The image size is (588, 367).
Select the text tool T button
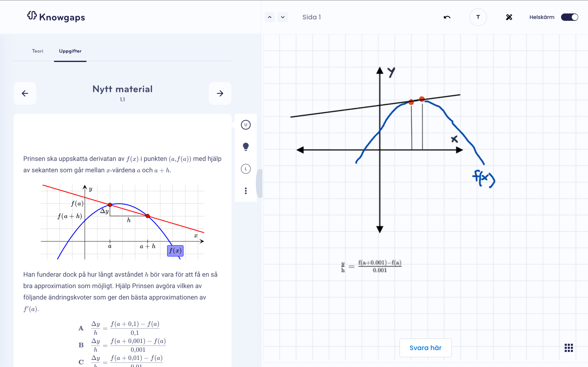478,17
